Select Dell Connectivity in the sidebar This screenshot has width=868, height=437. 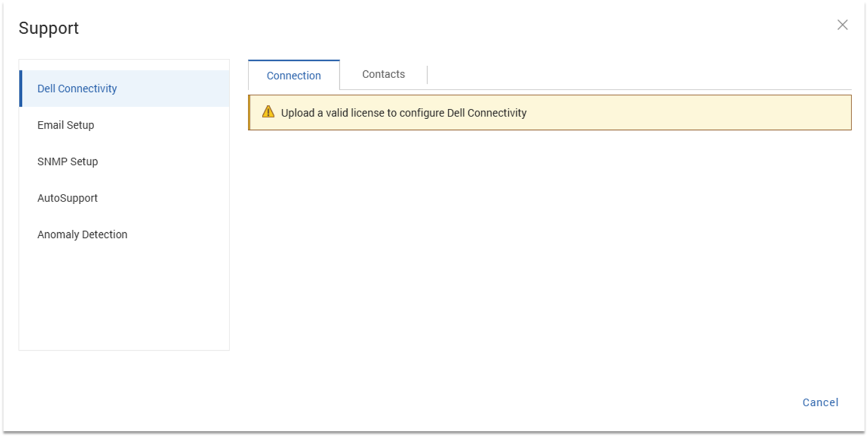[x=124, y=88]
